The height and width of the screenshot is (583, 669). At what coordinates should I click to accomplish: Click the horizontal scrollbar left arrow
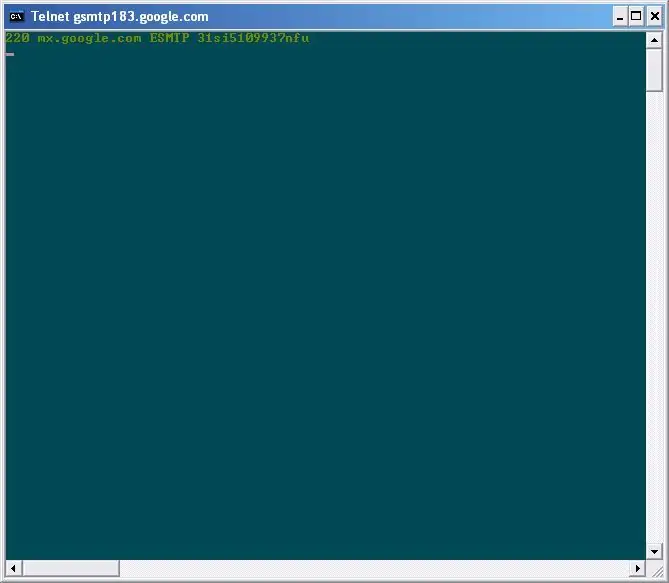14,568
